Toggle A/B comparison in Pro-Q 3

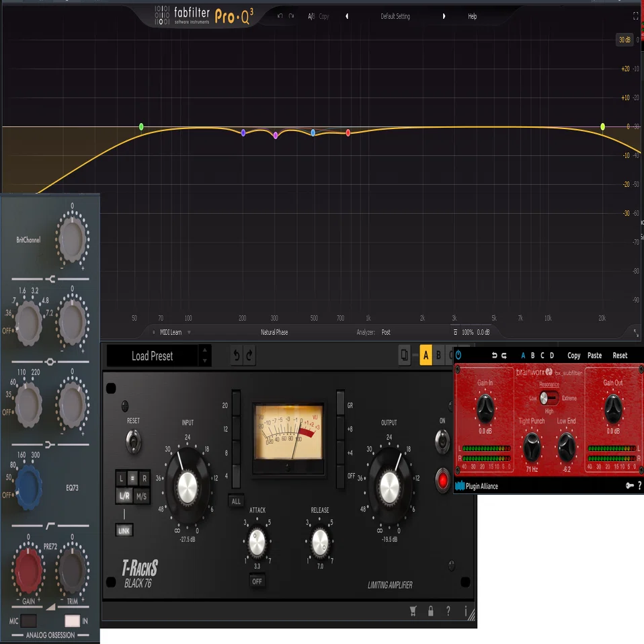click(x=311, y=16)
